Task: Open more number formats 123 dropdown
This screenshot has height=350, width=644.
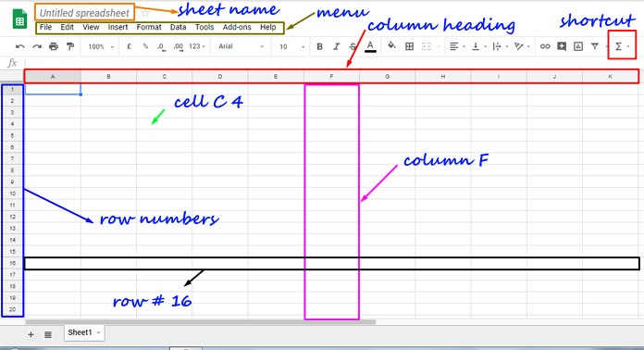Action: point(197,46)
